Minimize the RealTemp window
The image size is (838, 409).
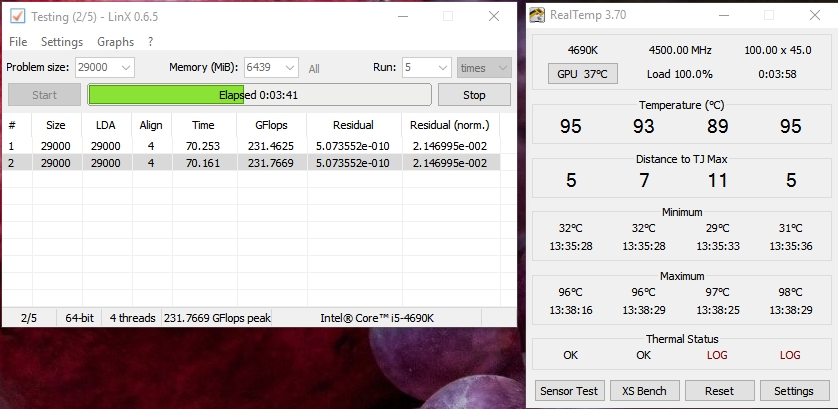tap(724, 15)
